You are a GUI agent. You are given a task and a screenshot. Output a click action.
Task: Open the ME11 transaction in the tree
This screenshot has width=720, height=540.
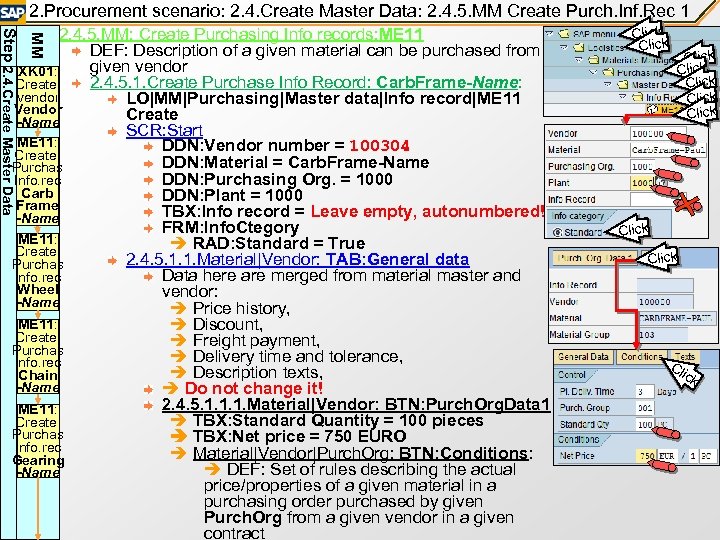click(x=663, y=109)
